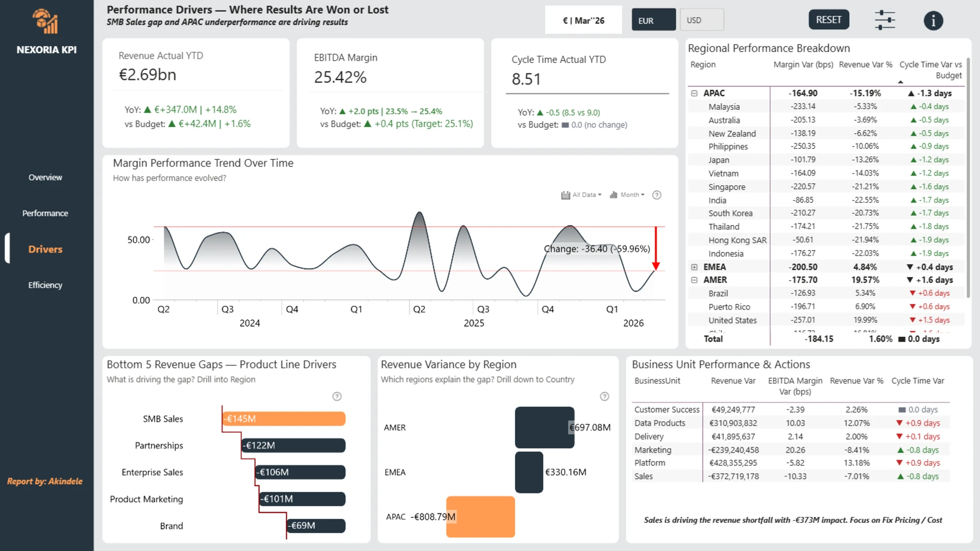Switch currency to EUR
Viewport: 980px width, 551px height.
coord(653,20)
